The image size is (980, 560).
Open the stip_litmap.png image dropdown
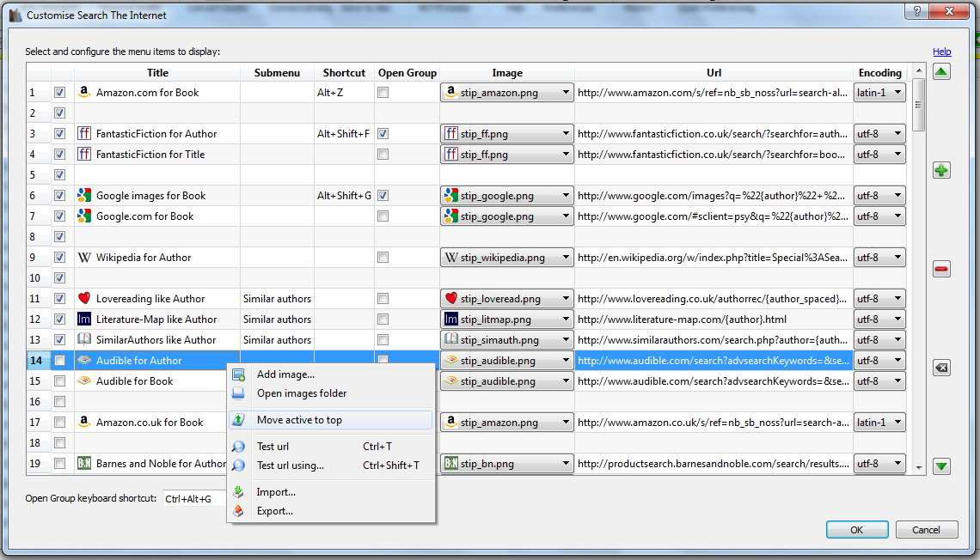507,319
